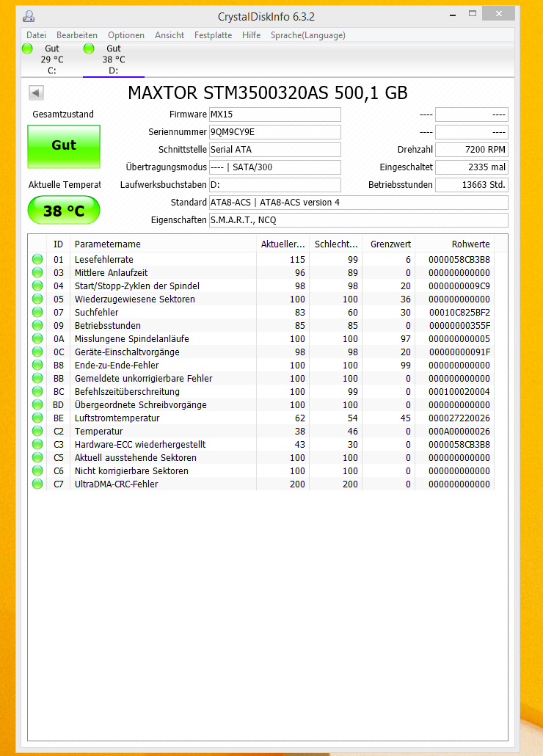Click status dot for Gemeldete unkorrigierbare Fehler
This screenshot has height=756, width=543.
37,379
